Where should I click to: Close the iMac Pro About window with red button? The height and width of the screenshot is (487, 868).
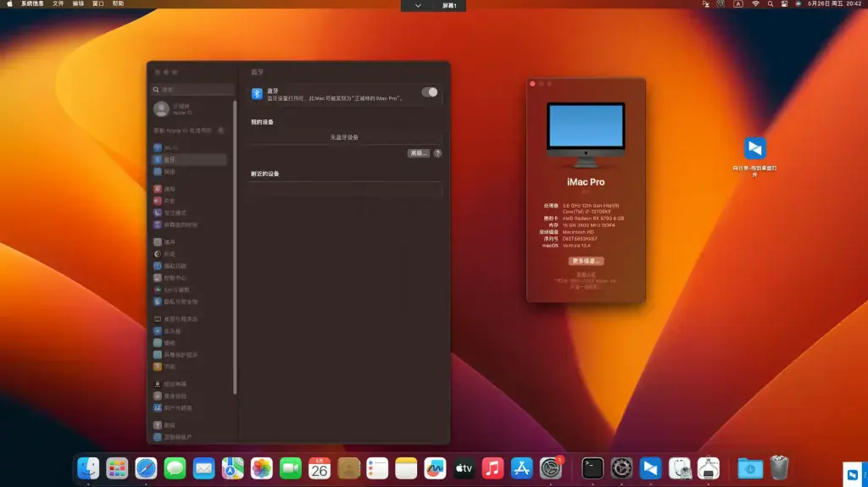(x=532, y=84)
